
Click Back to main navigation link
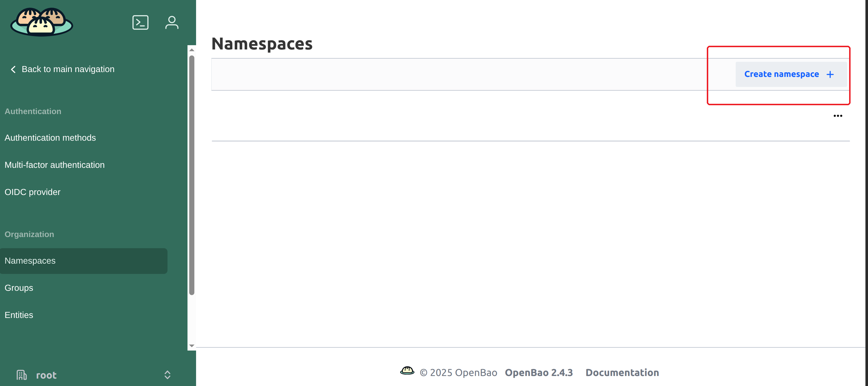[68, 69]
